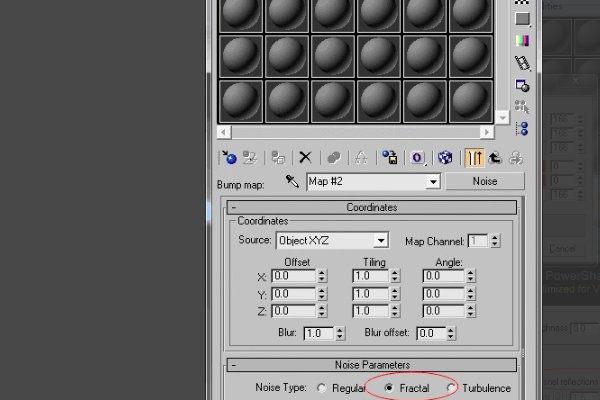Image resolution: width=600 pixels, height=400 pixels.
Task: Click the Blur offset spinner arrows
Action: tap(451, 333)
